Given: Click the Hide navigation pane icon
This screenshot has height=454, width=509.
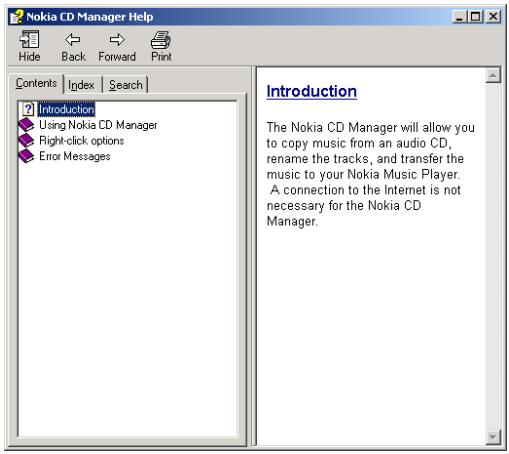Looking at the screenshot, I should tap(29, 40).
